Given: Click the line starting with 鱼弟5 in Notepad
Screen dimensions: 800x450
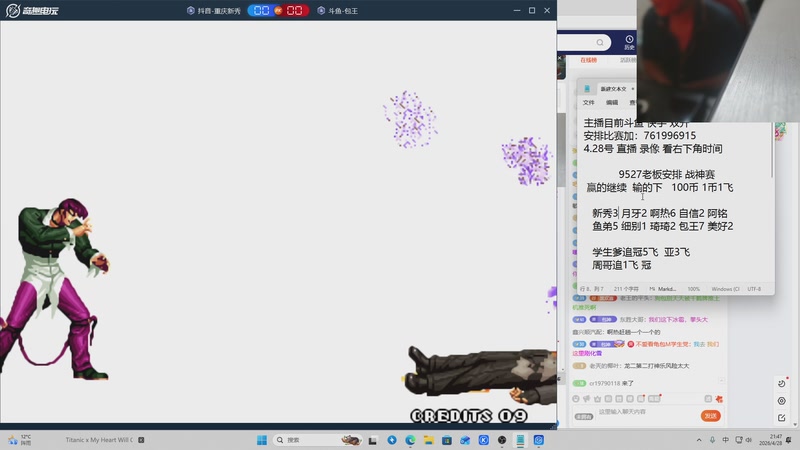Looking at the screenshot, I should [662, 226].
